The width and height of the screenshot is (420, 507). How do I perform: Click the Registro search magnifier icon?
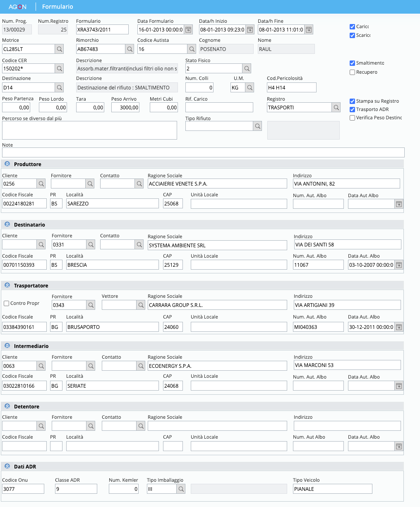coord(336,108)
